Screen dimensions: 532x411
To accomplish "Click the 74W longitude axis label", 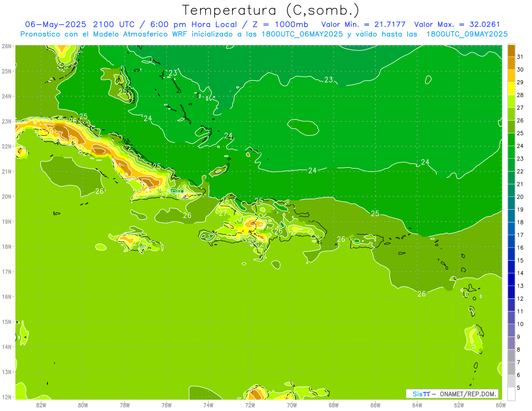I will [208, 405].
